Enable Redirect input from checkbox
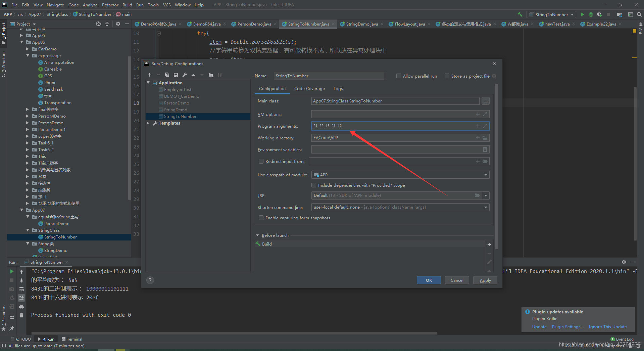 [261, 161]
